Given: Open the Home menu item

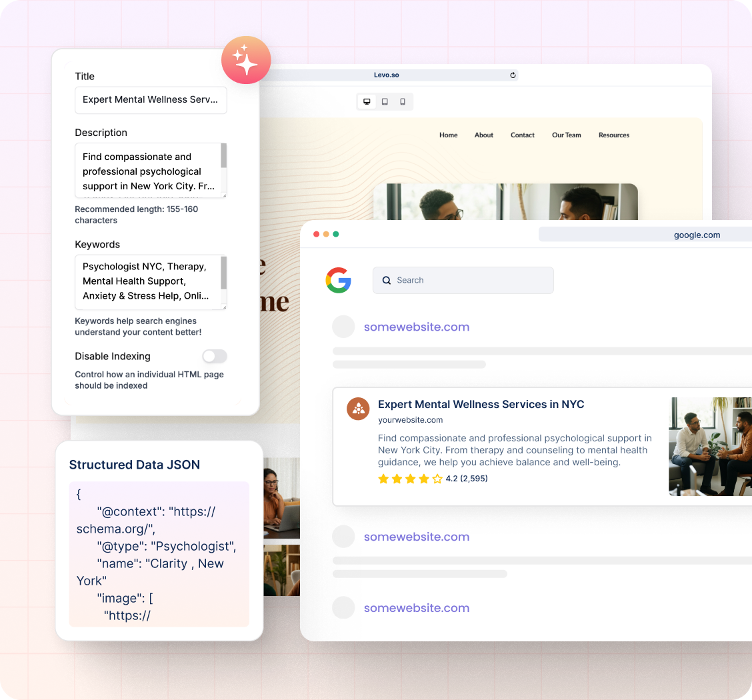Looking at the screenshot, I should point(448,135).
